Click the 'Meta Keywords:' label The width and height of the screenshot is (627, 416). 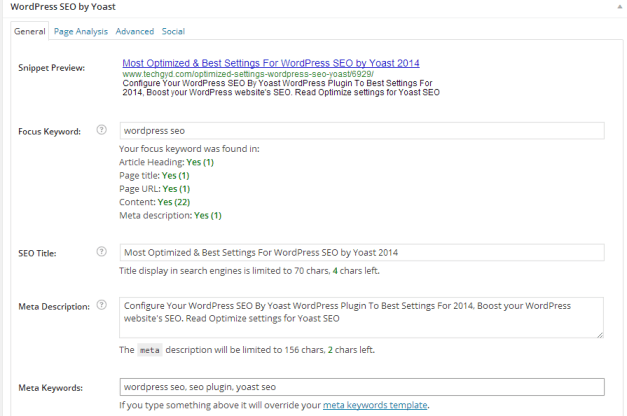[50, 388]
